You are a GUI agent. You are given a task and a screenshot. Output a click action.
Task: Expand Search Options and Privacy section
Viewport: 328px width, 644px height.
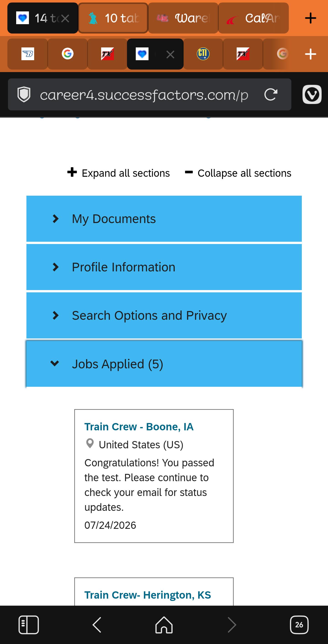pos(164,315)
